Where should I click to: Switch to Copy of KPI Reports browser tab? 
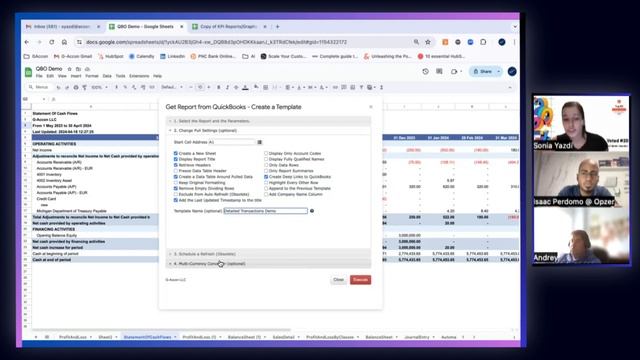(x=229, y=27)
